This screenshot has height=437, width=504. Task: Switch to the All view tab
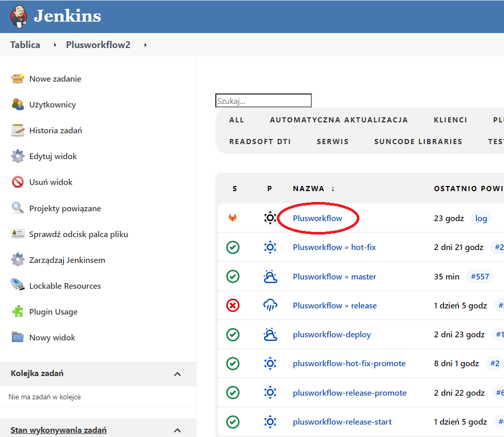[x=237, y=120]
